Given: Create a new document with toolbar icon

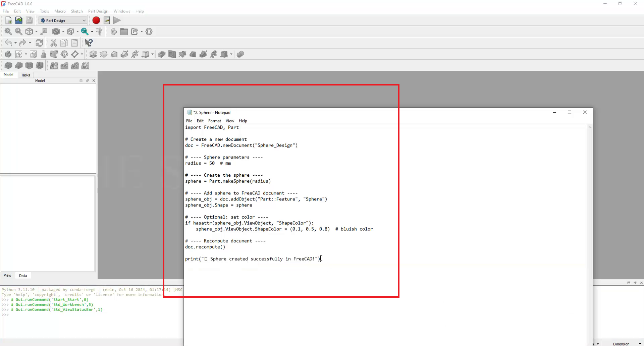Looking at the screenshot, I should [9, 20].
